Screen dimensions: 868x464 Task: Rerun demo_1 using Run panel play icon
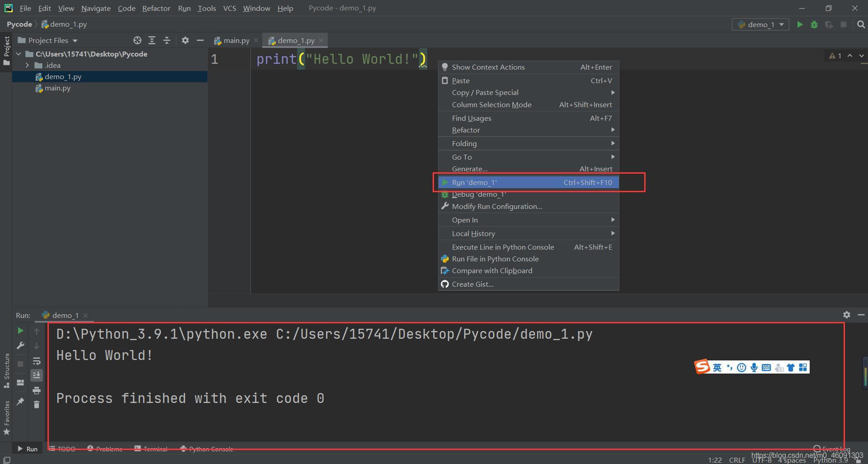click(20, 331)
